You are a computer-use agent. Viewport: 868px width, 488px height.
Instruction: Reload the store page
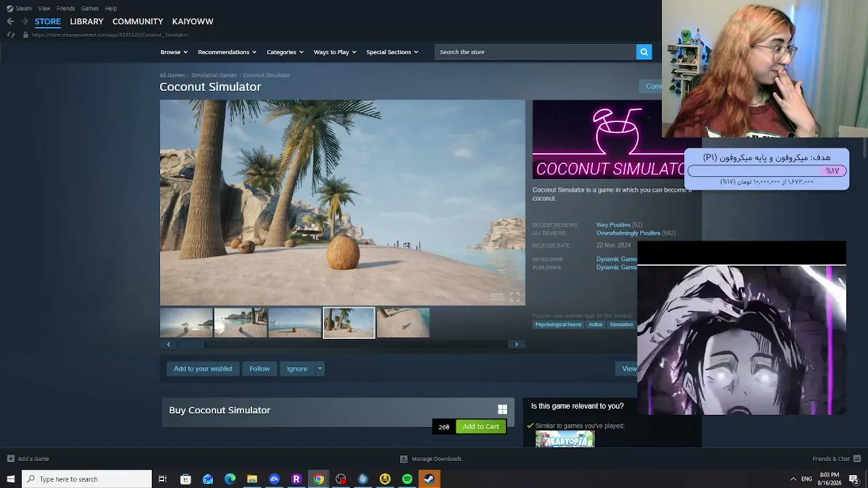[10, 35]
